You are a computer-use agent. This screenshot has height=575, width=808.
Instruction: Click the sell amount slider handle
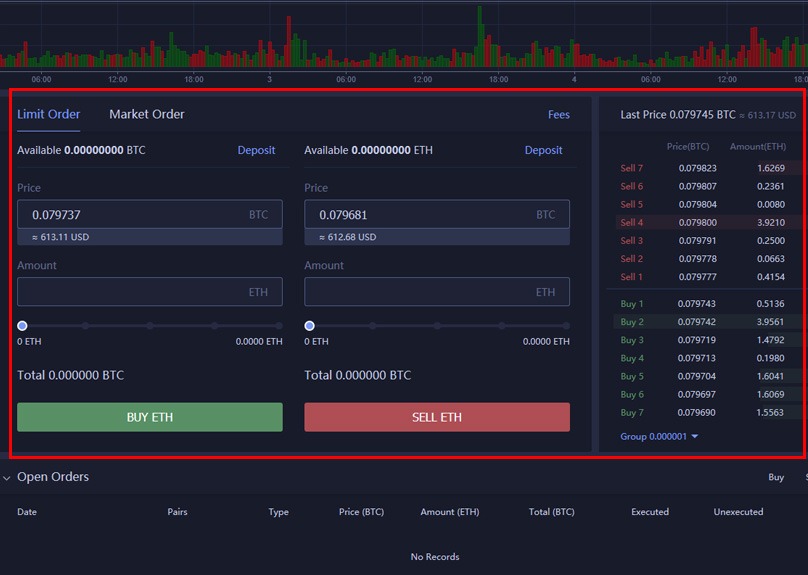click(309, 326)
